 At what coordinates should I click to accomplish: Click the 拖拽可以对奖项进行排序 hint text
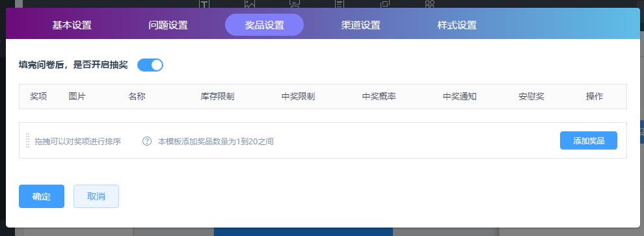(x=77, y=142)
